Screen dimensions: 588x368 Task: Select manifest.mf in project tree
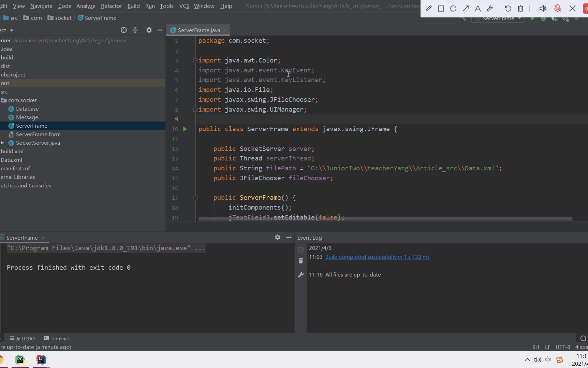click(x=15, y=168)
